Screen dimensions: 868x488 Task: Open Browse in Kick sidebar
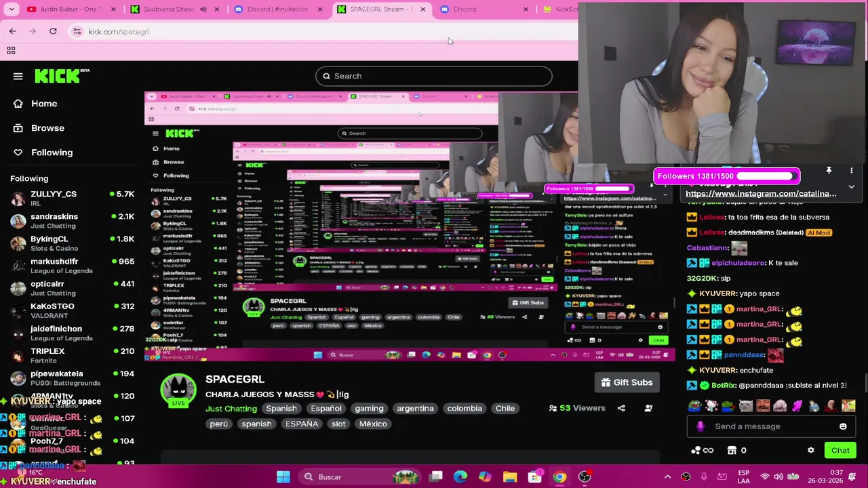pos(47,128)
